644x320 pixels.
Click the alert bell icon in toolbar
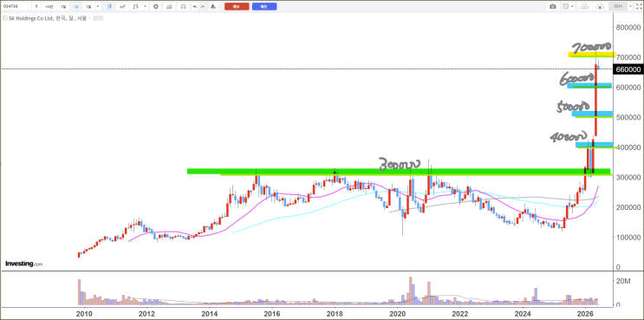coord(212,6)
